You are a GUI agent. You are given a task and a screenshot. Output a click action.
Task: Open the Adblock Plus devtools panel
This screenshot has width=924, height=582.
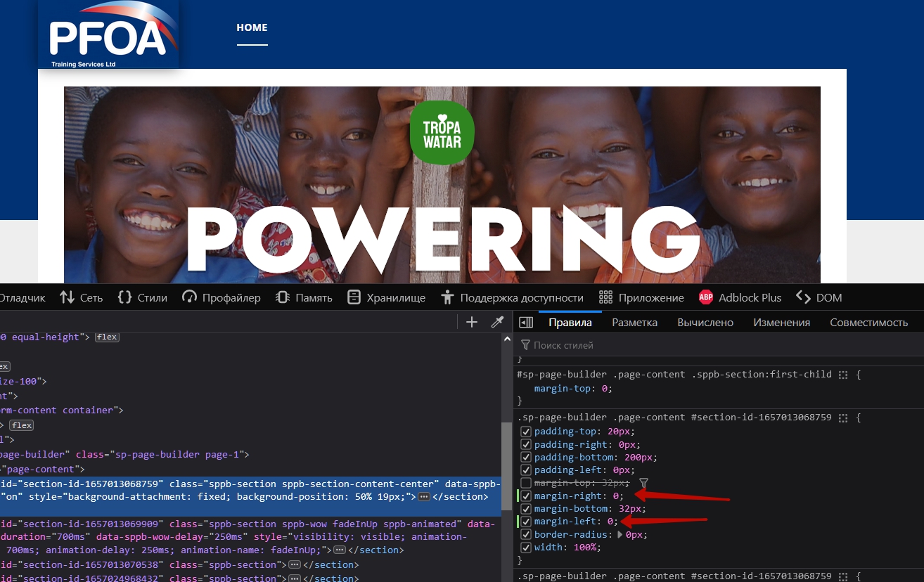(740, 298)
